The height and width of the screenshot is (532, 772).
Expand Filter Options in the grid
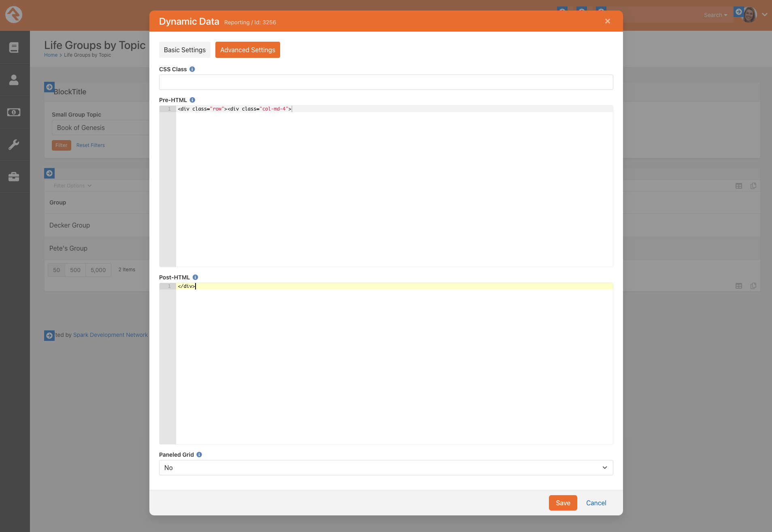point(73,186)
